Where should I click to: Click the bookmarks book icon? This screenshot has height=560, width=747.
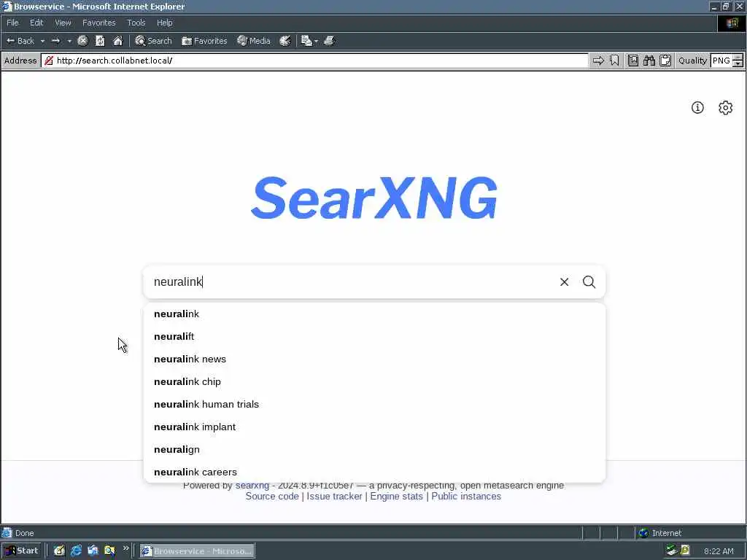(632, 61)
